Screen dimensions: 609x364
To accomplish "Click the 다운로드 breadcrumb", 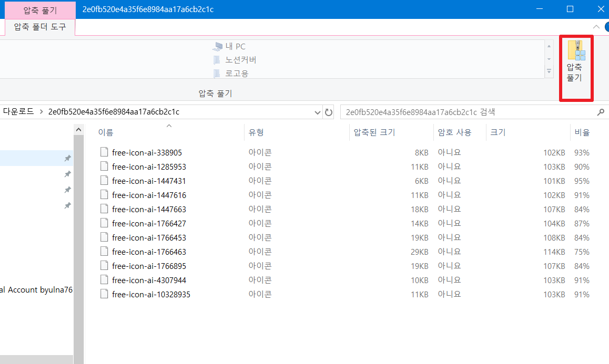I will click(18, 112).
